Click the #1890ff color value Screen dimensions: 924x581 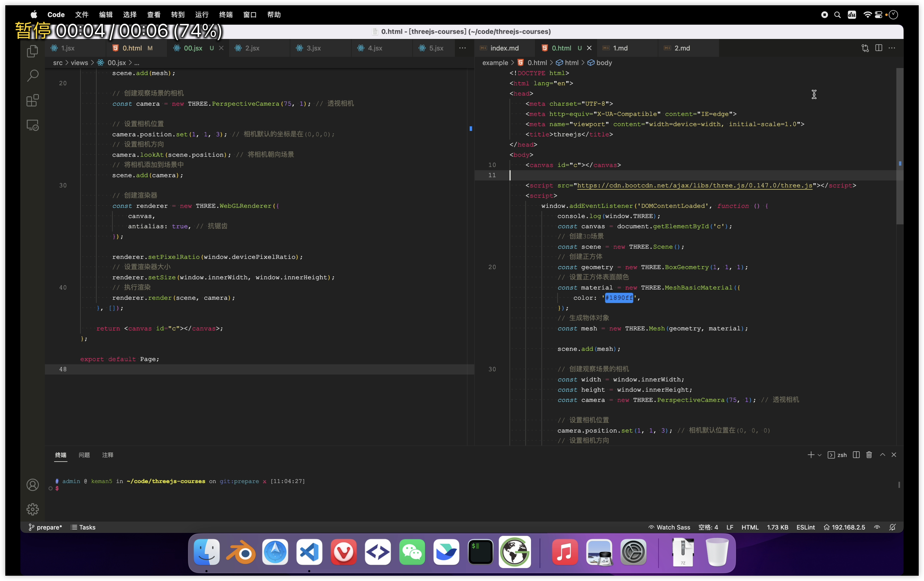pos(618,298)
